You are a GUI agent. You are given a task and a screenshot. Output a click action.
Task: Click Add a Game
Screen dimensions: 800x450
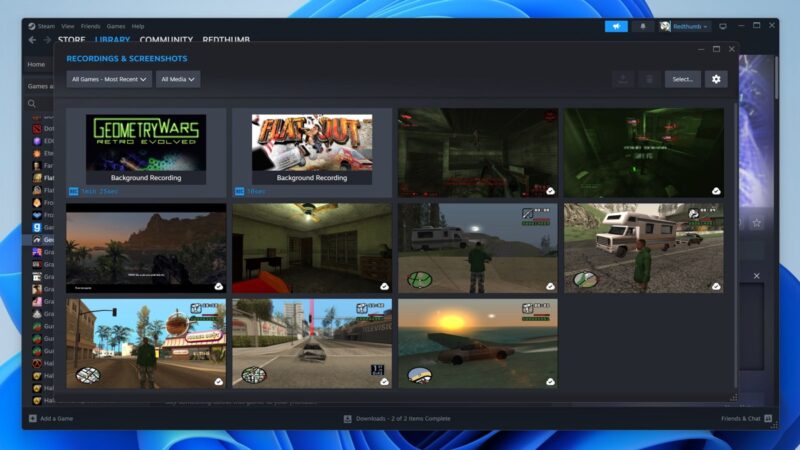51,418
